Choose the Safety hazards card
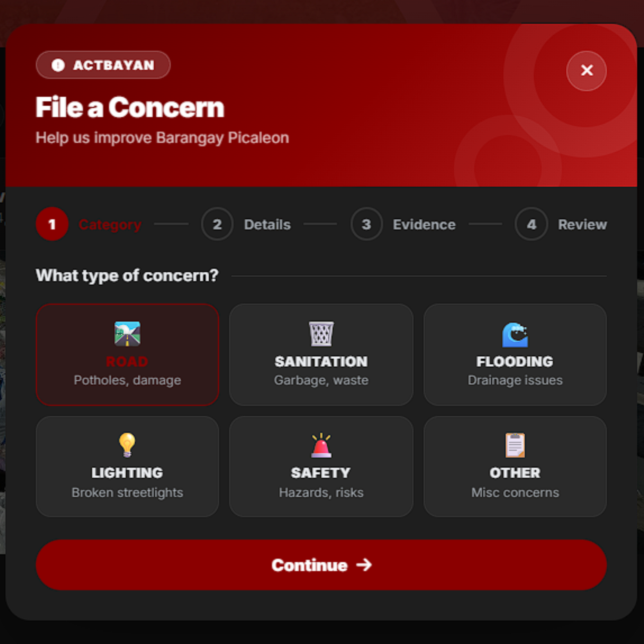 pyautogui.click(x=321, y=466)
